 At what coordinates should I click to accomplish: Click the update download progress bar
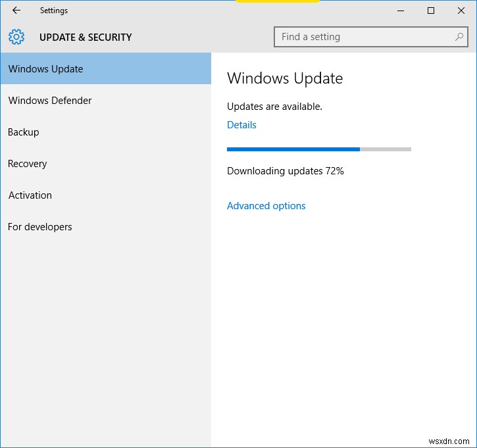tap(319, 149)
